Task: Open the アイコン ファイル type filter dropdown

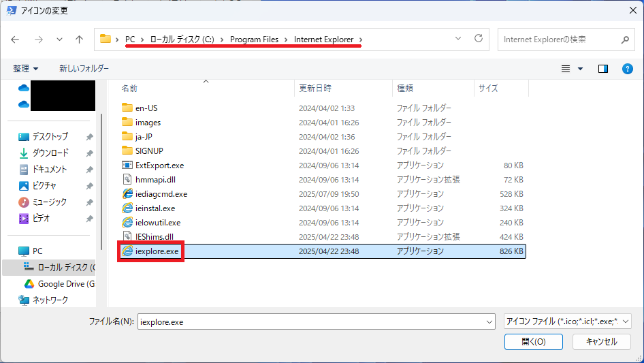Action: coord(567,321)
